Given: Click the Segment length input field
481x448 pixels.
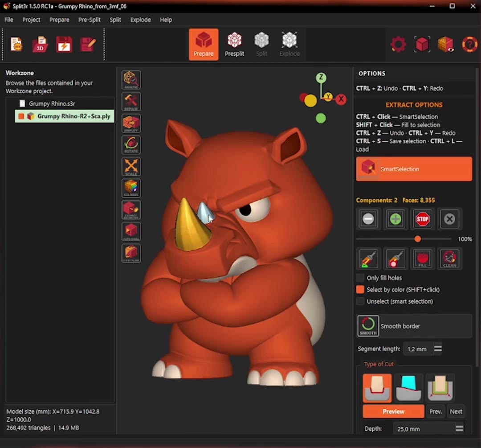Looking at the screenshot, I should pyautogui.click(x=418, y=349).
